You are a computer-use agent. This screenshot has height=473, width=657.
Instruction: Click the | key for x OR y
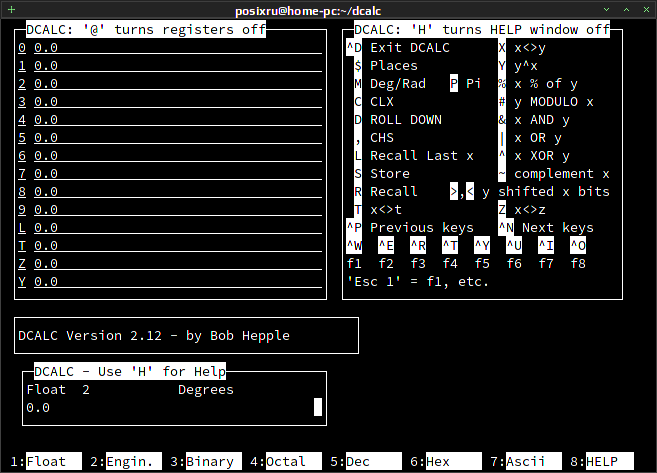tap(502, 138)
